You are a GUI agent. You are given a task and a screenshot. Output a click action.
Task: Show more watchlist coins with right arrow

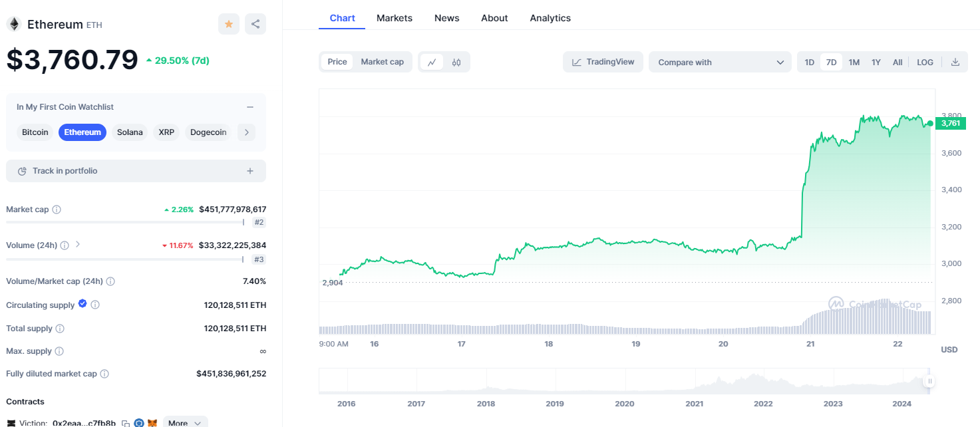coord(246,132)
